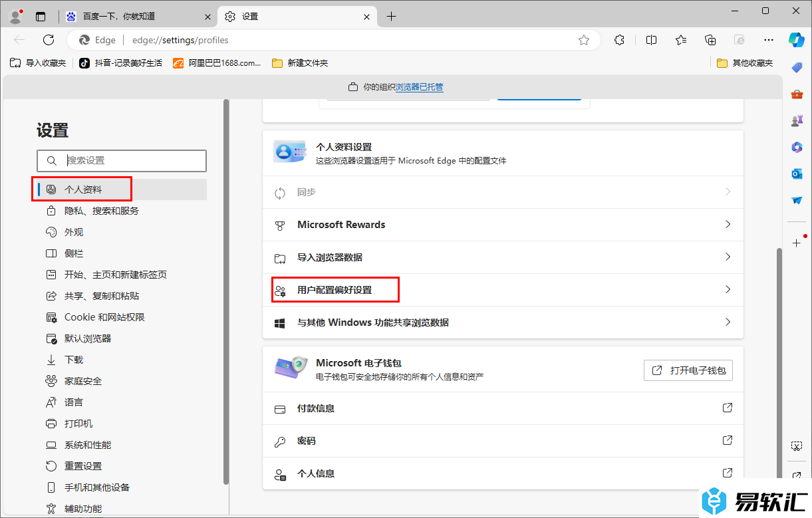
Task: Click the 搜索设置 search field
Action: [122, 161]
